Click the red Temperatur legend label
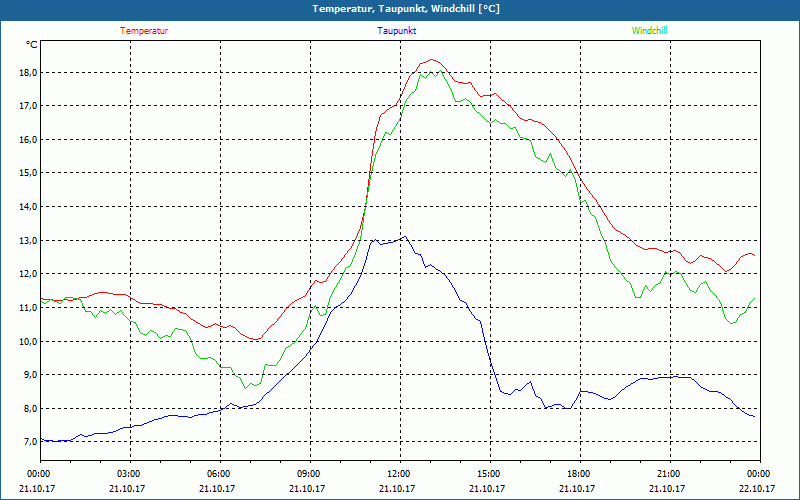 144,31
